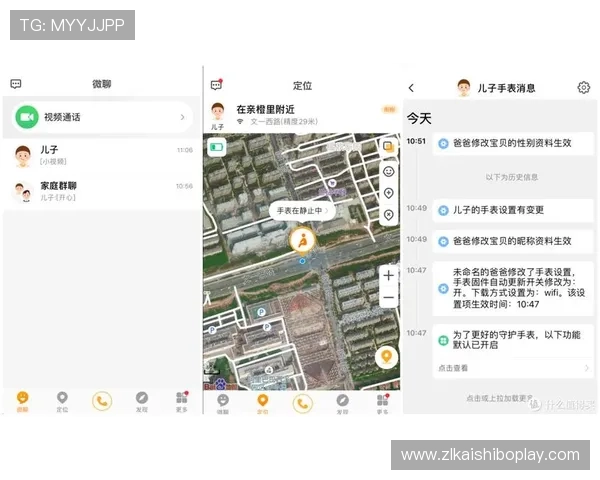Open message 儿子的手表设置有变更
Image resolution: width=600 pixels, height=480 pixels.
[513, 210]
